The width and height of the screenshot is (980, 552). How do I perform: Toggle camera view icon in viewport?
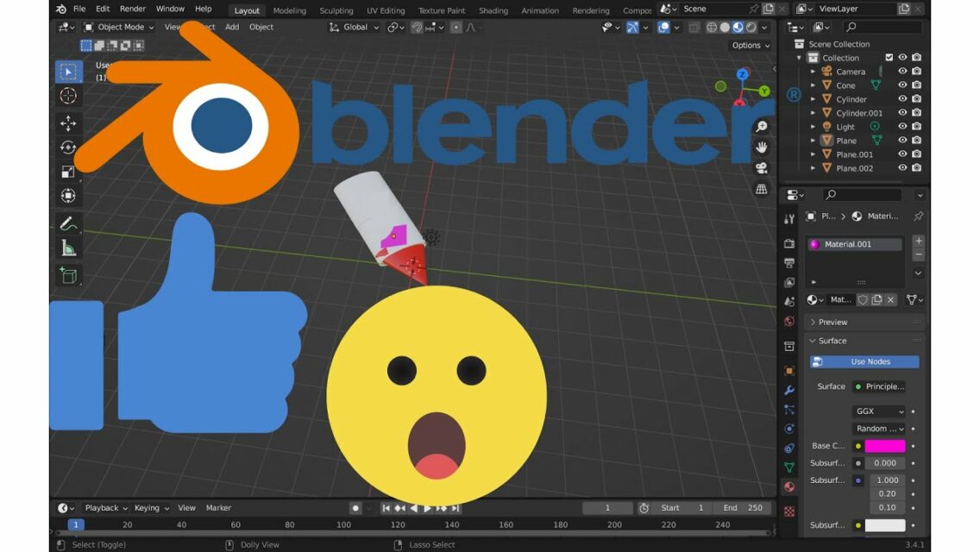[x=761, y=168]
